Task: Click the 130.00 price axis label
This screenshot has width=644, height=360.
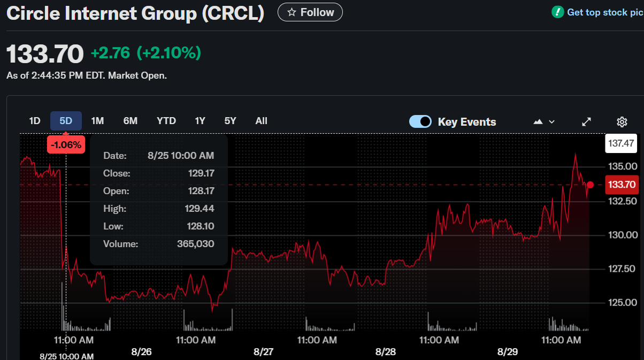Action: click(x=623, y=235)
